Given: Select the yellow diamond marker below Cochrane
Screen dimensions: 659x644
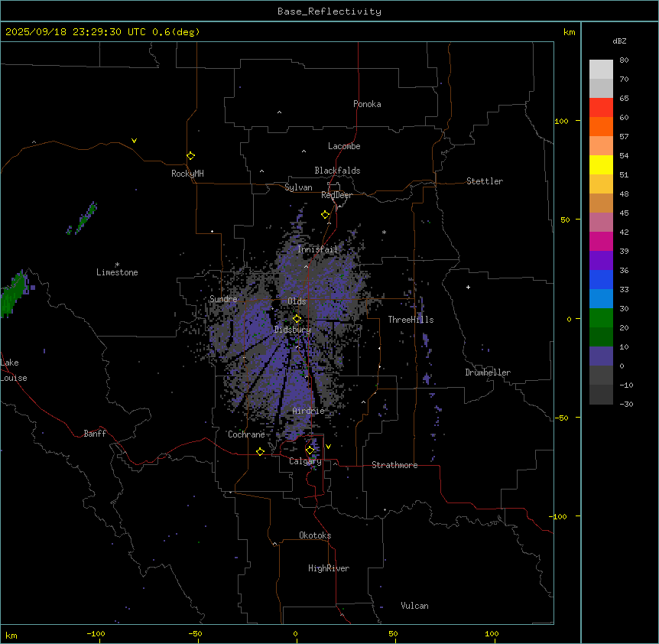Looking at the screenshot, I should [260, 451].
